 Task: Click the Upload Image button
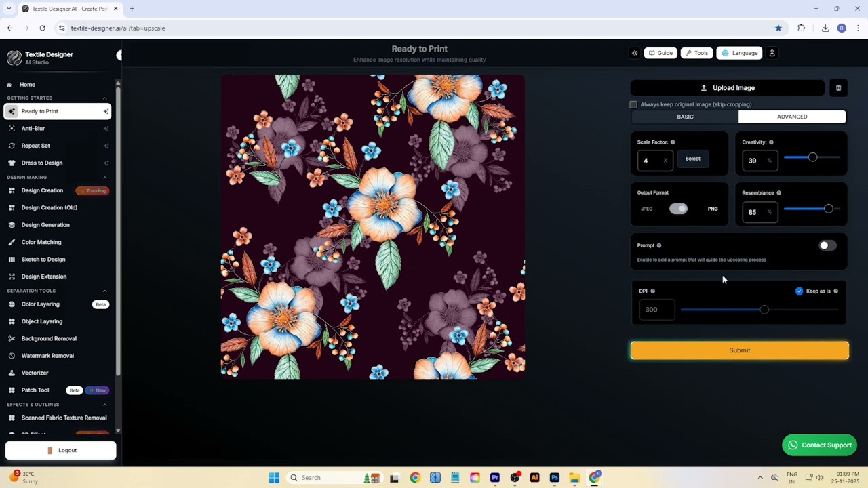pyautogui.click(x=728, y=87)
